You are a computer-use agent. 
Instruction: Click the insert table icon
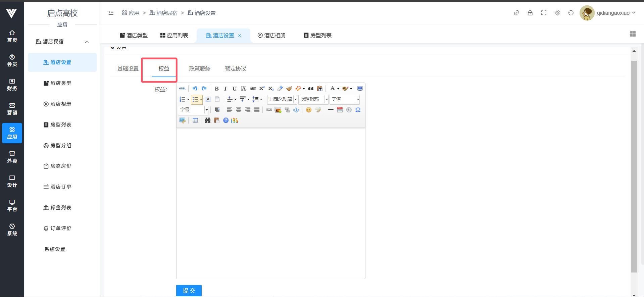(195, 120)
